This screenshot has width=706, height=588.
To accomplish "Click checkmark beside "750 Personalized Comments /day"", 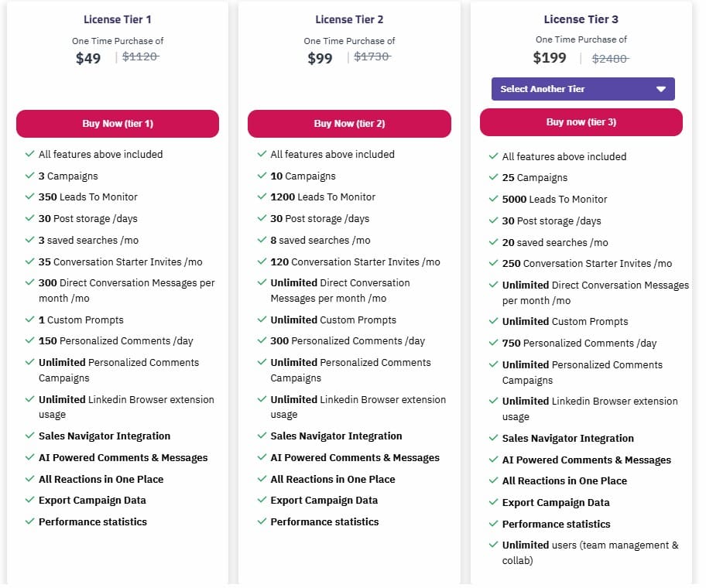I will [493, 343].
